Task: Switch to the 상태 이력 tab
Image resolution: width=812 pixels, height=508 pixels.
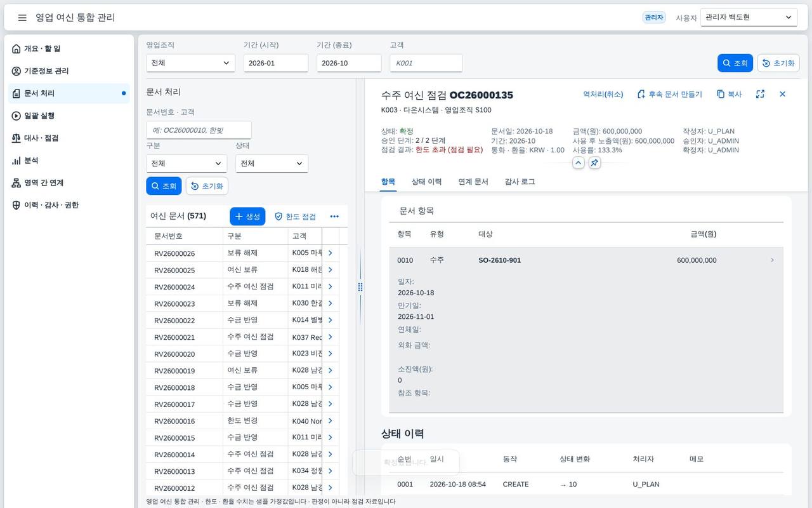Action: pyautogui.click(x=426, y=182)
